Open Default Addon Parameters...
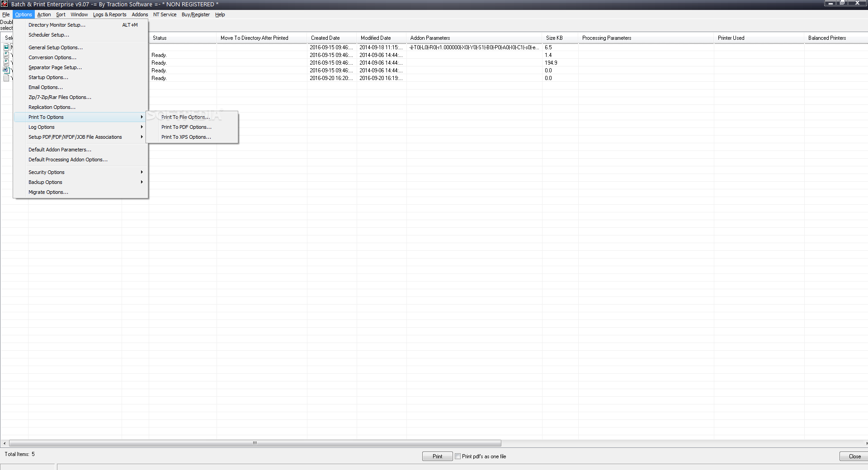Image resolution: width=868 pixels, height=470 pixels. coord(81,150)
